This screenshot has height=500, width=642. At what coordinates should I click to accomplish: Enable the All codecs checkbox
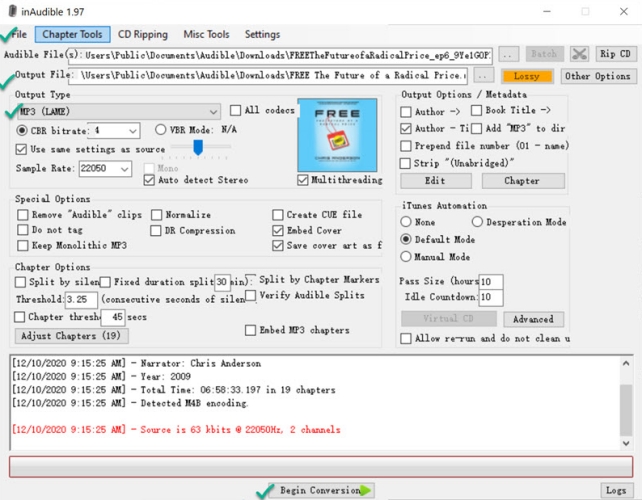click(x=235, y=110)
